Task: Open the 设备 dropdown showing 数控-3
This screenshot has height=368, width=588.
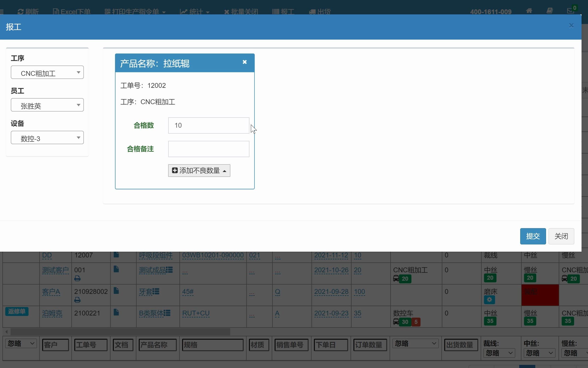Action: (47, 137)
